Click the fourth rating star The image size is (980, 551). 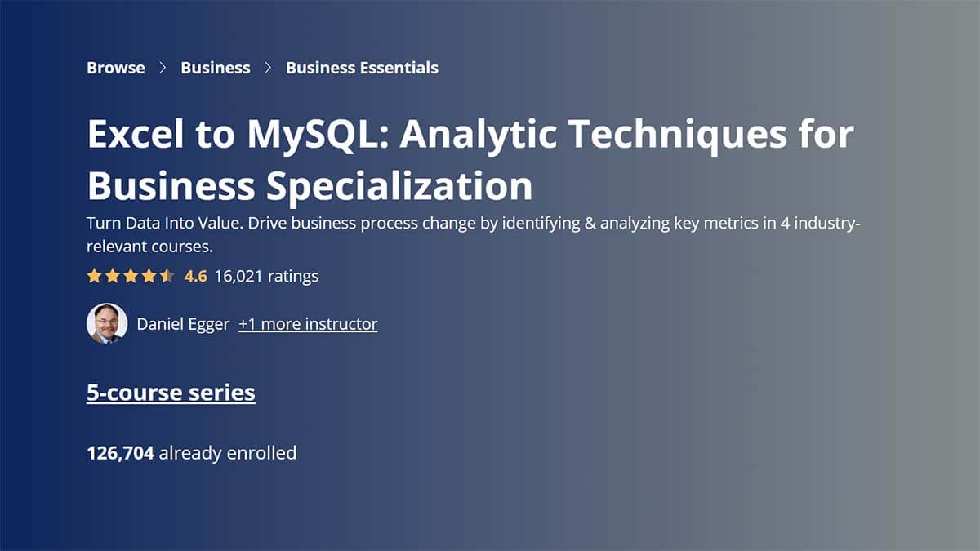point(149,276)
